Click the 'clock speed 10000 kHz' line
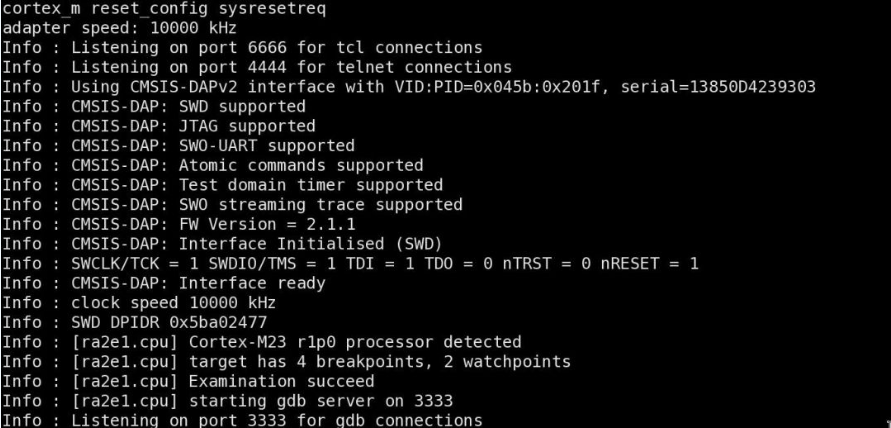 coord(139,303)
